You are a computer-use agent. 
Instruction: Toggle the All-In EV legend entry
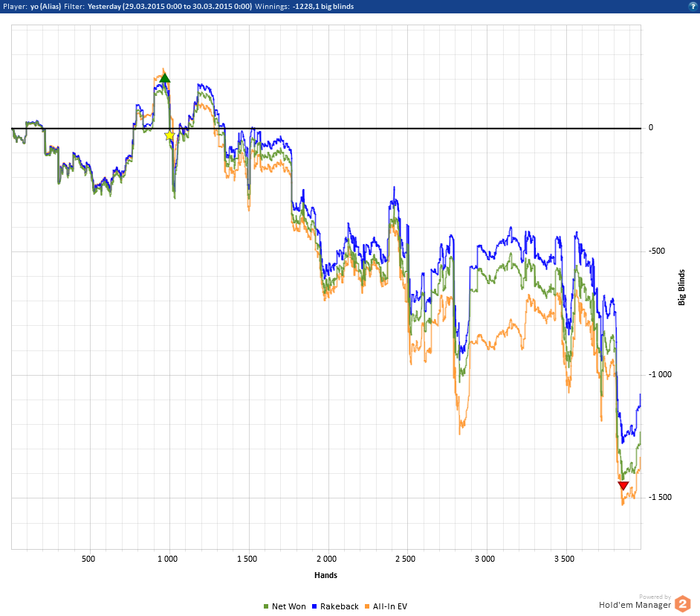click(x=386, y=606)
